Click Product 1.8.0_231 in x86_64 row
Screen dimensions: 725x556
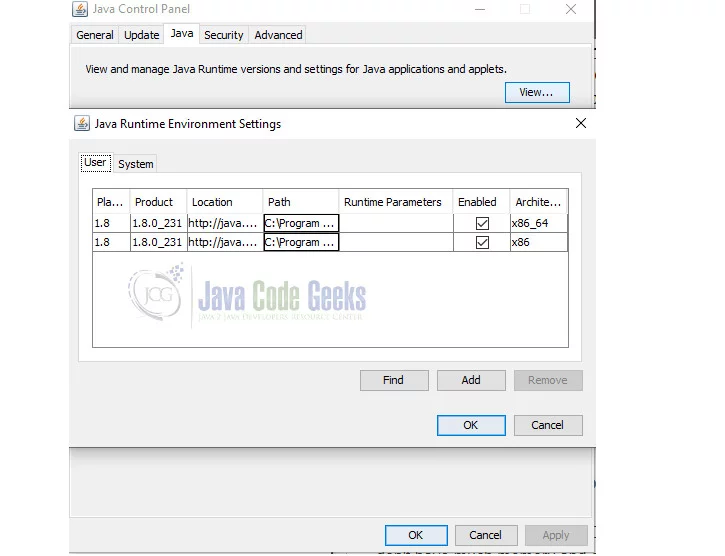point(158,223)
